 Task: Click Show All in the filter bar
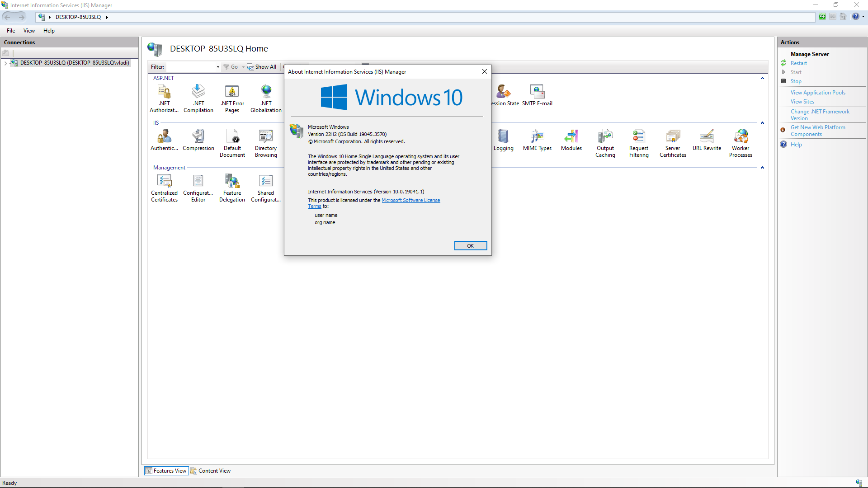(262, 67)
